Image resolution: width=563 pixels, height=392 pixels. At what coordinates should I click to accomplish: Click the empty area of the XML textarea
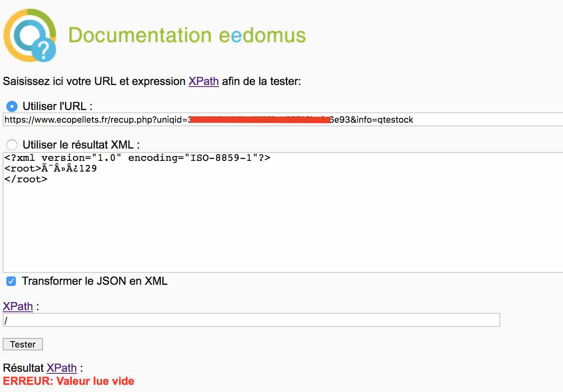[x=278, y=230]
